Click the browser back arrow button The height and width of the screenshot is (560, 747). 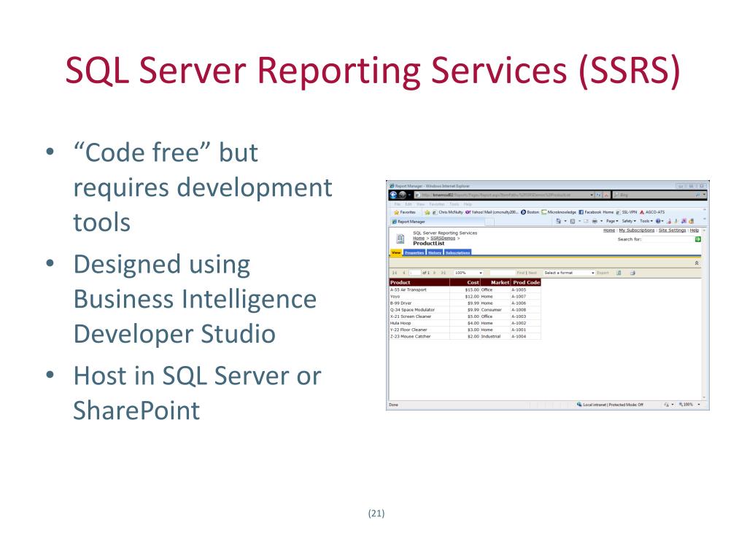tap(393, 195)
